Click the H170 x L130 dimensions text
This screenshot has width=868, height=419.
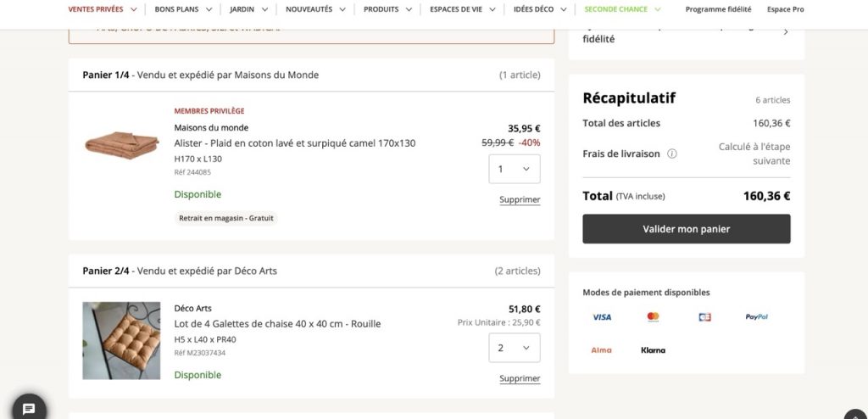point(198,159)
